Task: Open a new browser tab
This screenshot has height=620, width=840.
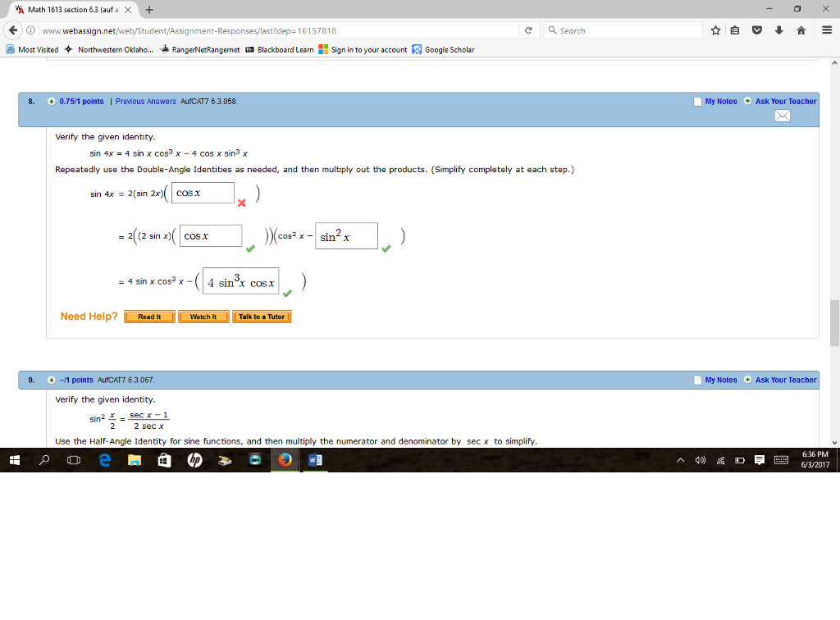Action: point(149,10)
